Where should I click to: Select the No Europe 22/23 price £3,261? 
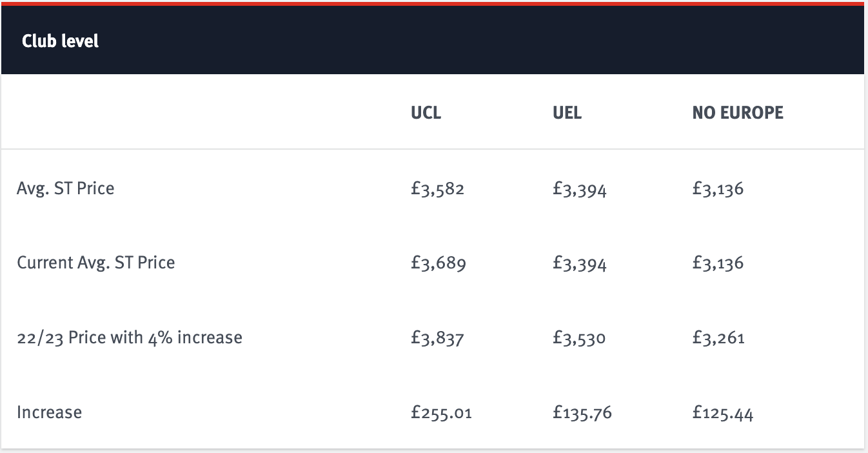point(718,338)
